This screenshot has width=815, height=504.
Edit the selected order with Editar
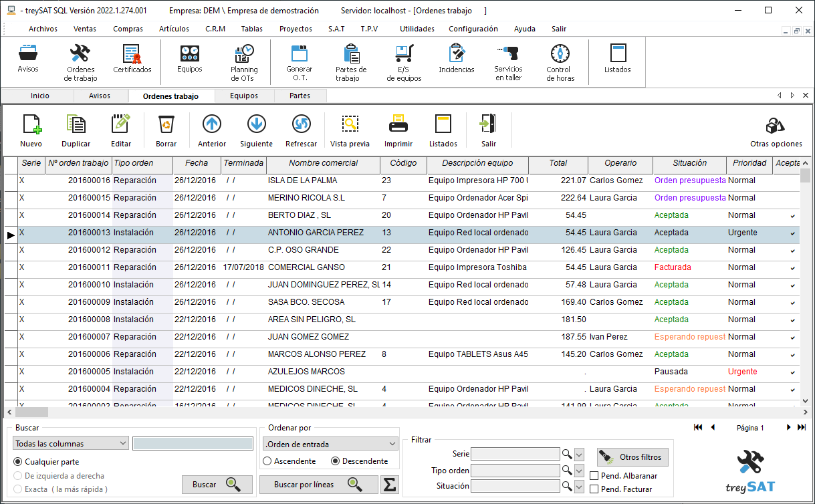pos(121,131)
